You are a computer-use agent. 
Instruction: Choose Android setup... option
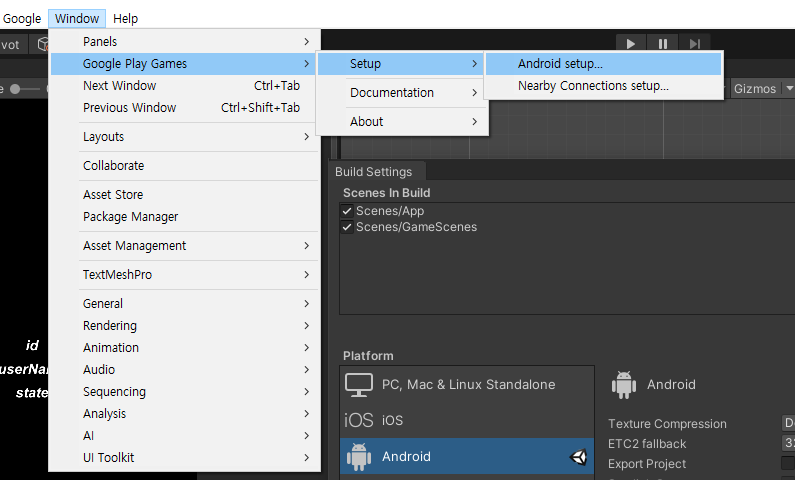(x=603, y=64)
